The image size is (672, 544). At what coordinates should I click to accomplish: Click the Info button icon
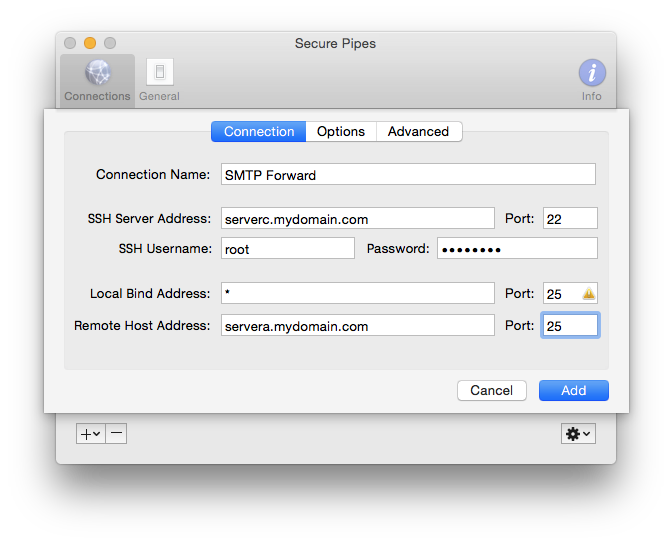click(x=592, y=72)
